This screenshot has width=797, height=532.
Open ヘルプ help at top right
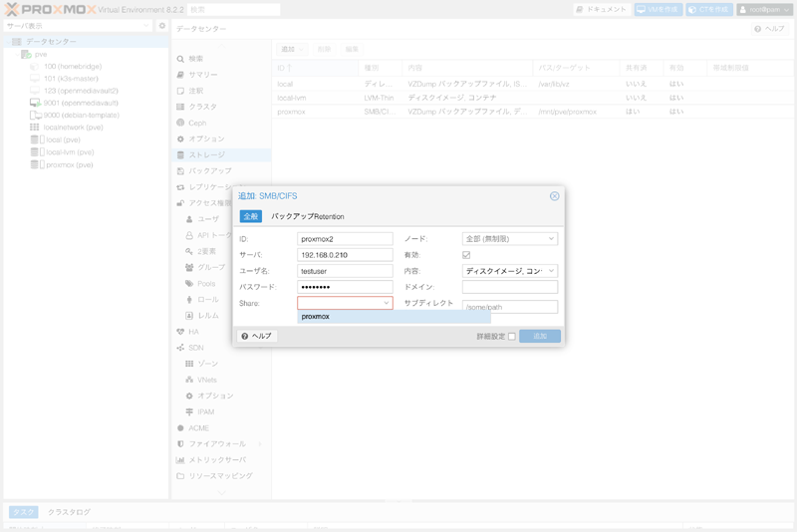[x=769, y=29]
